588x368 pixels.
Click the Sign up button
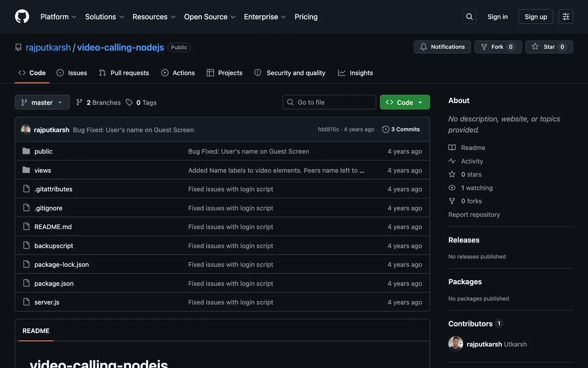(x=536, y=17)
